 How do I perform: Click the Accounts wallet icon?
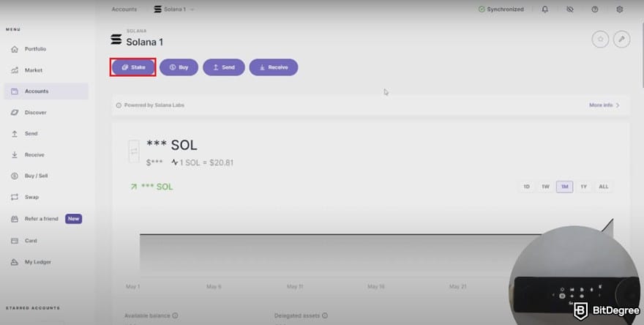(x=15, y=91)
